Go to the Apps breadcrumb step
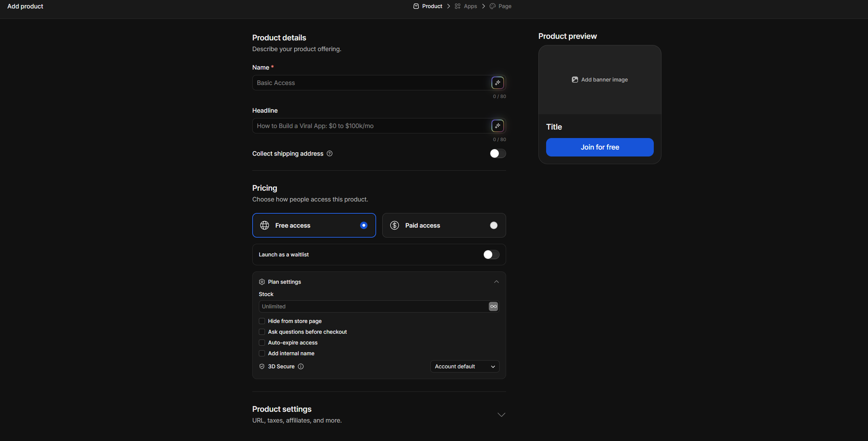 pos(466,6)
